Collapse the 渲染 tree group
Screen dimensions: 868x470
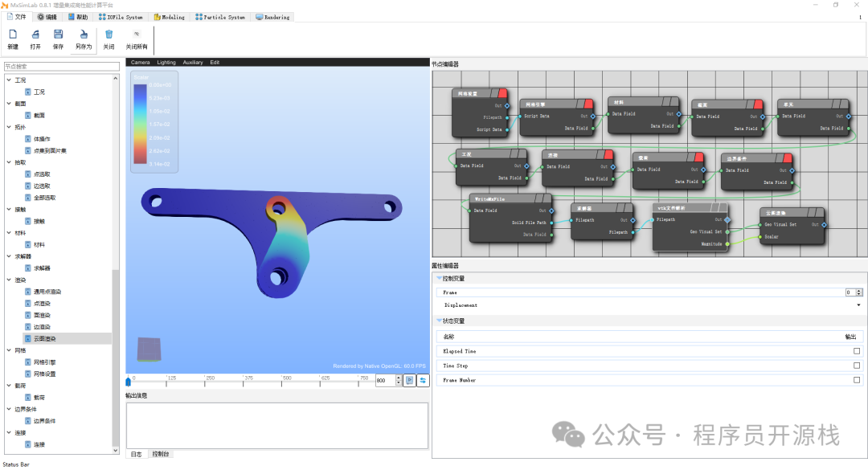(x=9, y=280)
